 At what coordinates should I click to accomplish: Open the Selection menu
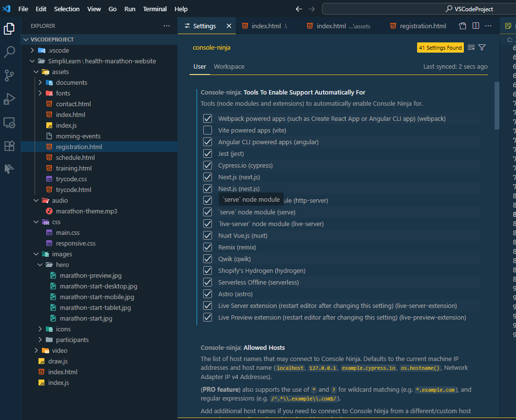pyautogui.click(x=67, y=9)
